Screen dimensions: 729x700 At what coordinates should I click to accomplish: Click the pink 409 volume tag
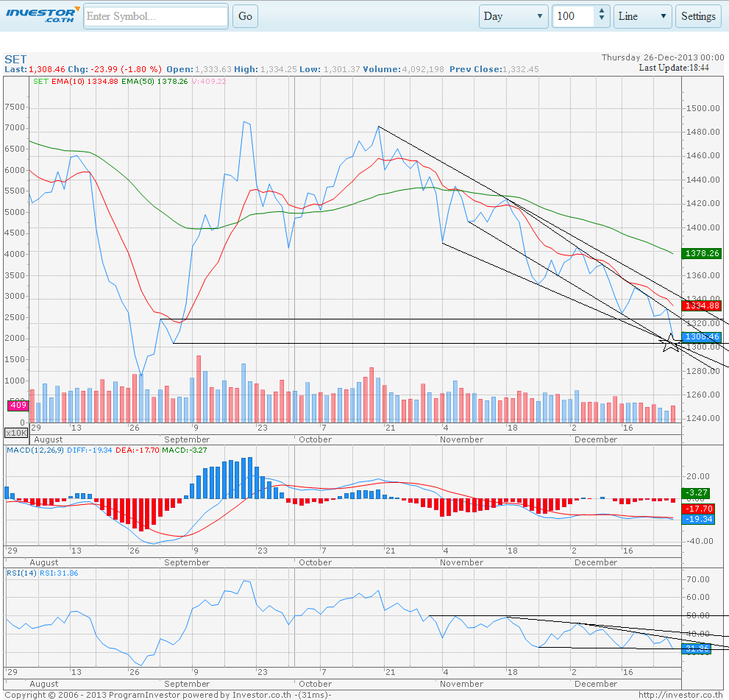(x=18, y=405)
